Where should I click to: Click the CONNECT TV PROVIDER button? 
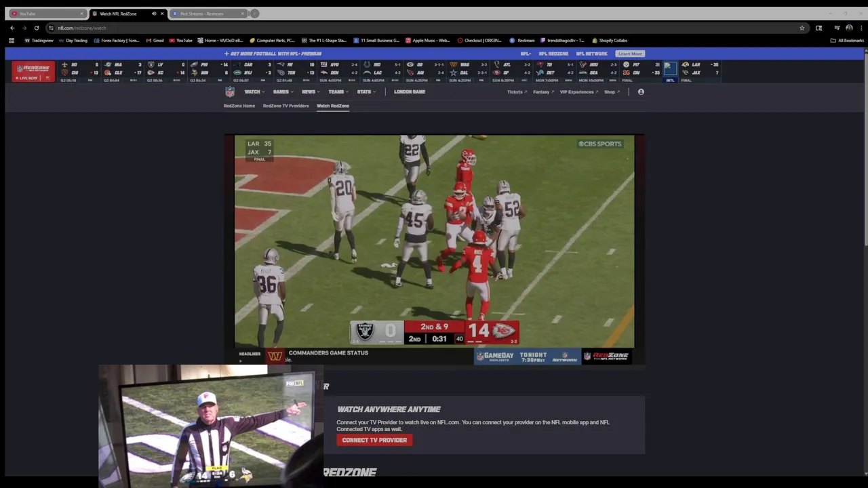pyautogui.click(x=374, y=440)
